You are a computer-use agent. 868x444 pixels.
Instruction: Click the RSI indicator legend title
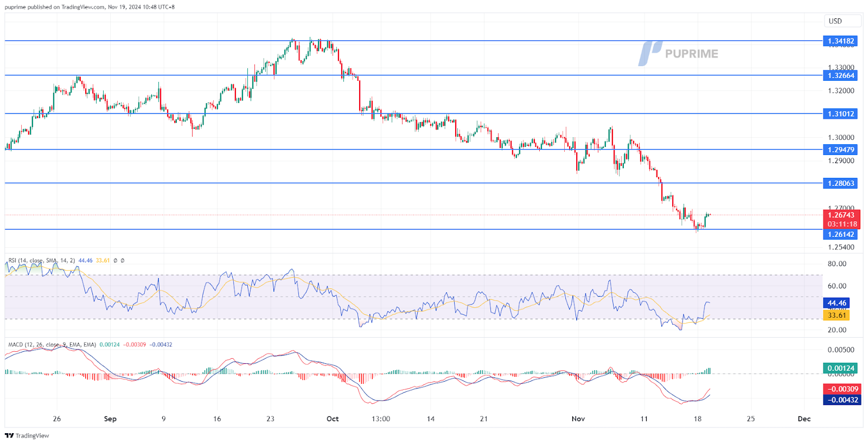click(42, 261)
